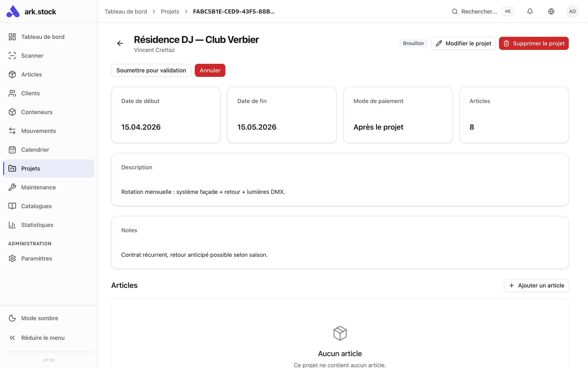Open the Mouvements arrows icon

(12, 131)
